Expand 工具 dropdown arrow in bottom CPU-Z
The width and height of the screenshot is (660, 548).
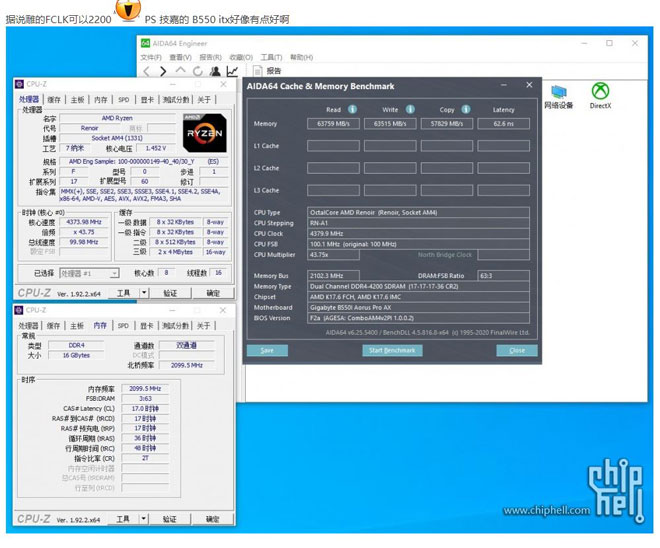click(x=144, y=519)
